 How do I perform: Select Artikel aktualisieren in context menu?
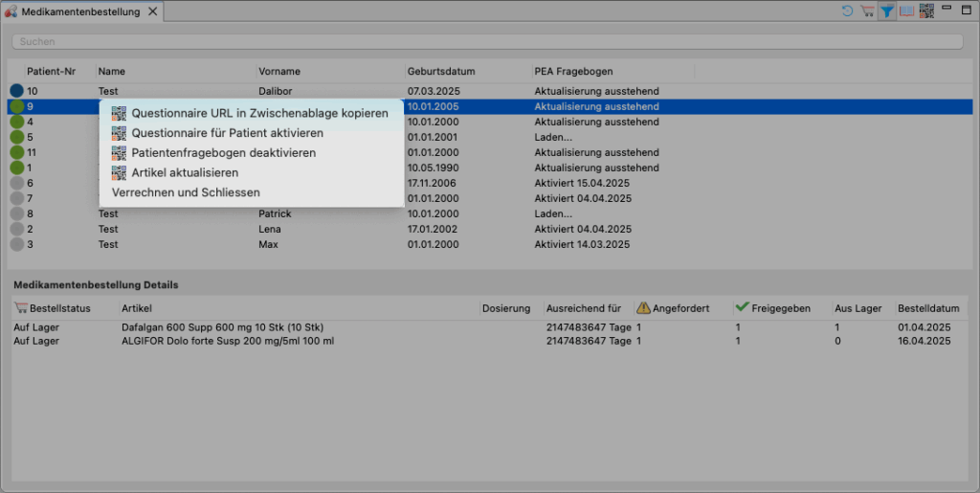[x=185, y=173]
